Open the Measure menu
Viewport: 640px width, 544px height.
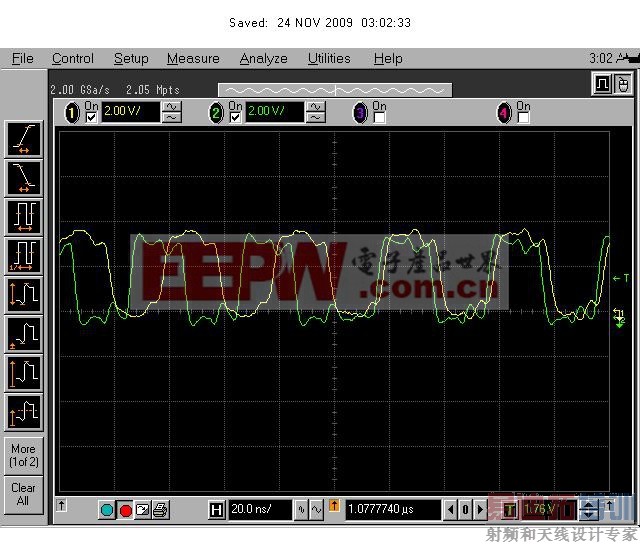coord(193,59)
